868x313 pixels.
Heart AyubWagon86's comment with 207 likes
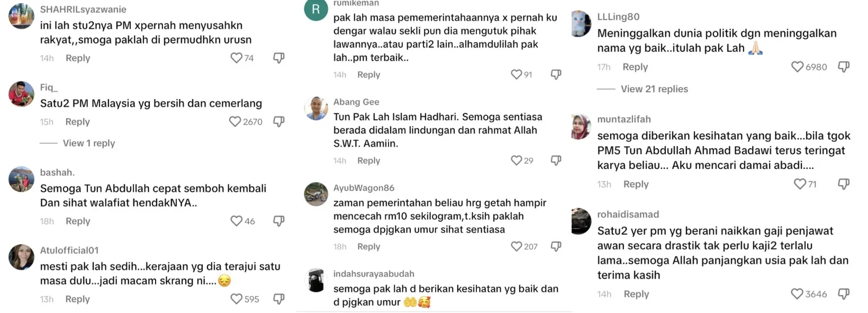(517, 246)
